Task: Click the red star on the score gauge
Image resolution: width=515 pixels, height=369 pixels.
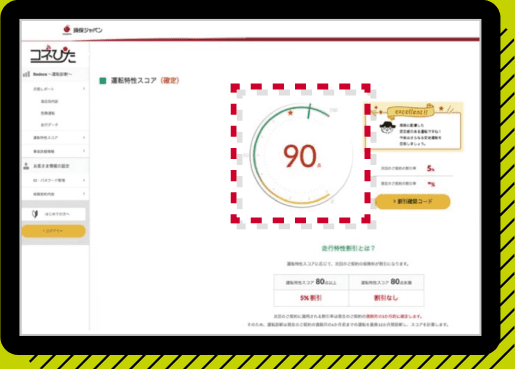Action: coord(290,113)
